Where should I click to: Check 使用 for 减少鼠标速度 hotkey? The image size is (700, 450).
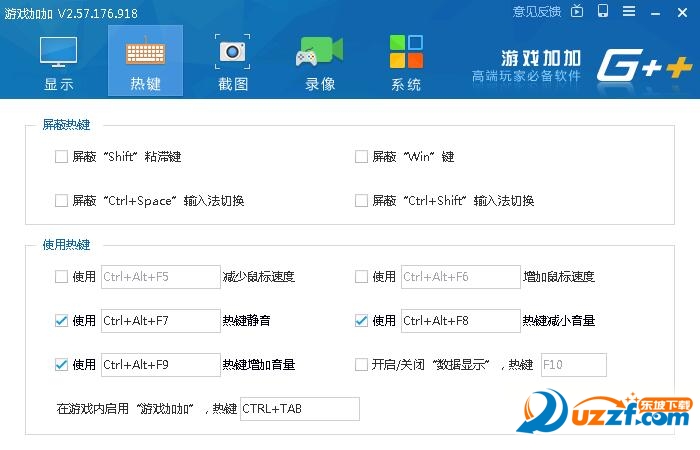(x=61, y=277)
